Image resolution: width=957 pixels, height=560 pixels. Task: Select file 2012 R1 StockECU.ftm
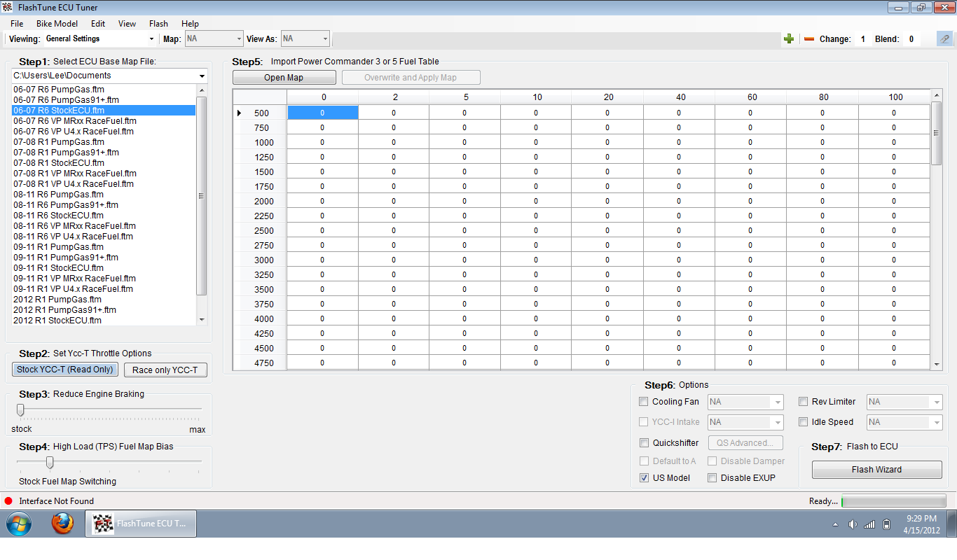[x=104, y=321]
